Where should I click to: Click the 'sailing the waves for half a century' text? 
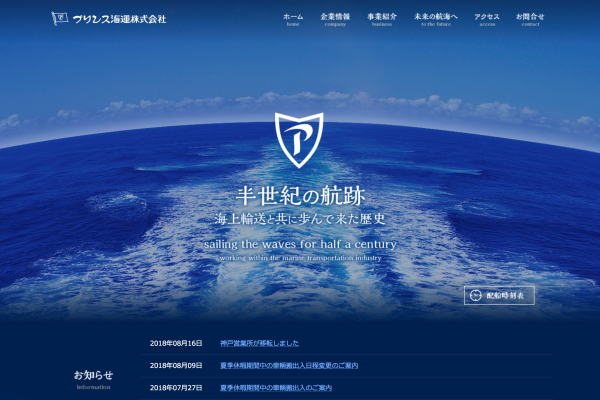[300, 244]
